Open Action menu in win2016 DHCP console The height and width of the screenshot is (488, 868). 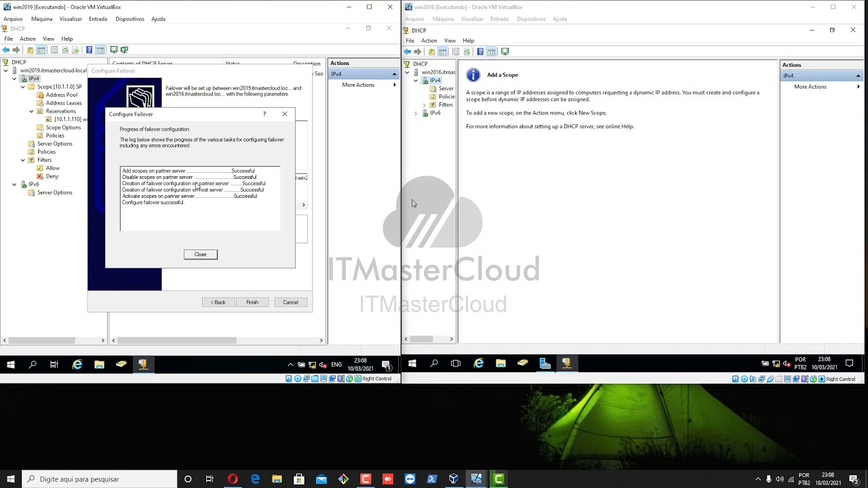pos(429,41)
